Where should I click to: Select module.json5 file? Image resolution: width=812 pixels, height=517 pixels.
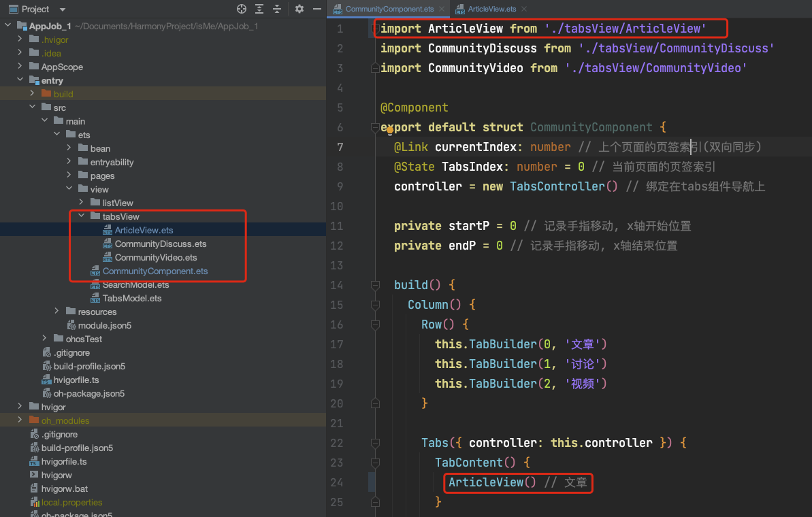pos(105,326)
